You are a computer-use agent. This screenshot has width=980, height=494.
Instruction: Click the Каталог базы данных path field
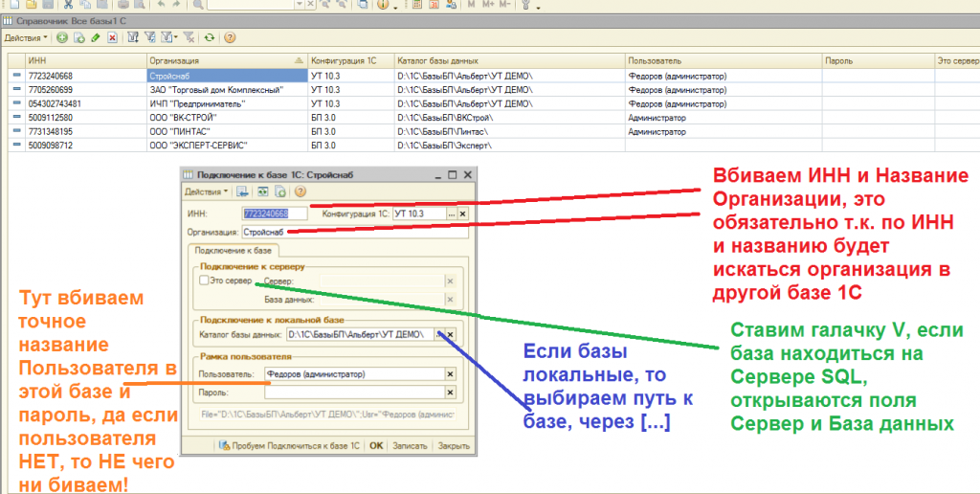coord(360,334)
